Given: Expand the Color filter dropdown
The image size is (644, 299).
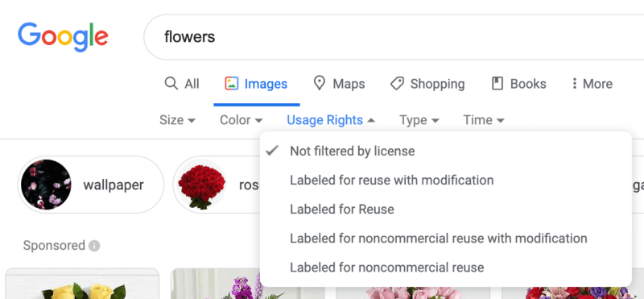Looking at the screenshot, I should (241, 120).
